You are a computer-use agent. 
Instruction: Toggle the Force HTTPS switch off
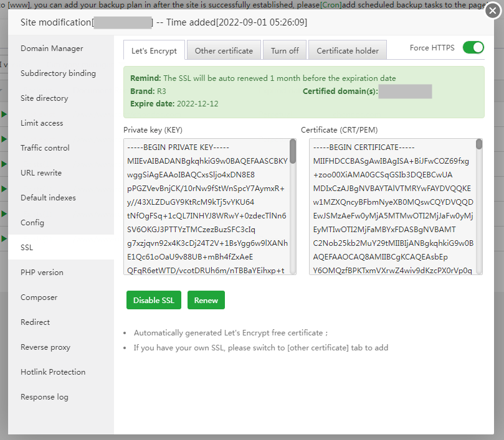(x=473, y=46)
